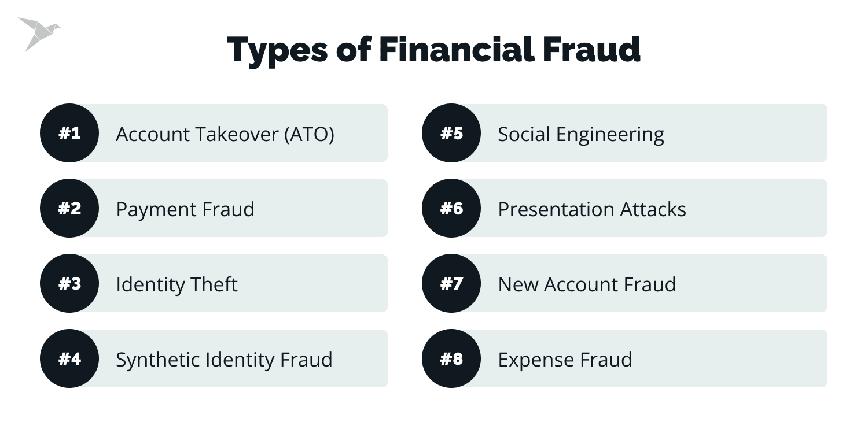The width and height of the screenshot is (868, 422).
Task: Select the #7 number badge
Action: point(451,283)
